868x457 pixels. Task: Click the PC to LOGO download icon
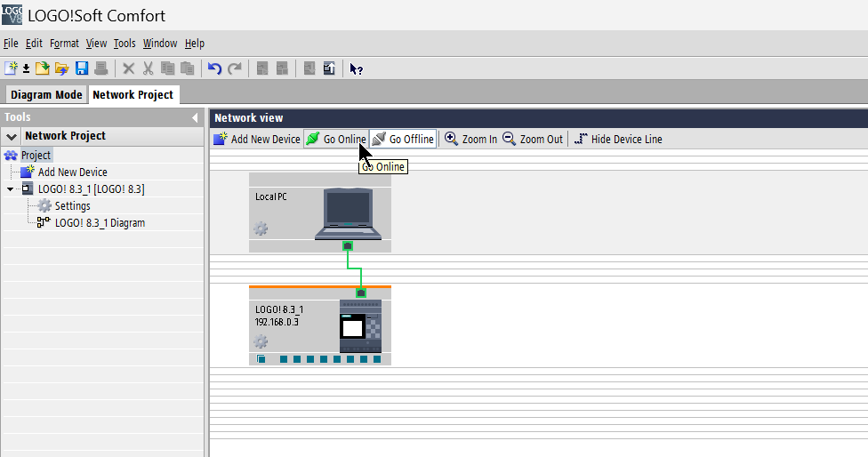point(309,68)
